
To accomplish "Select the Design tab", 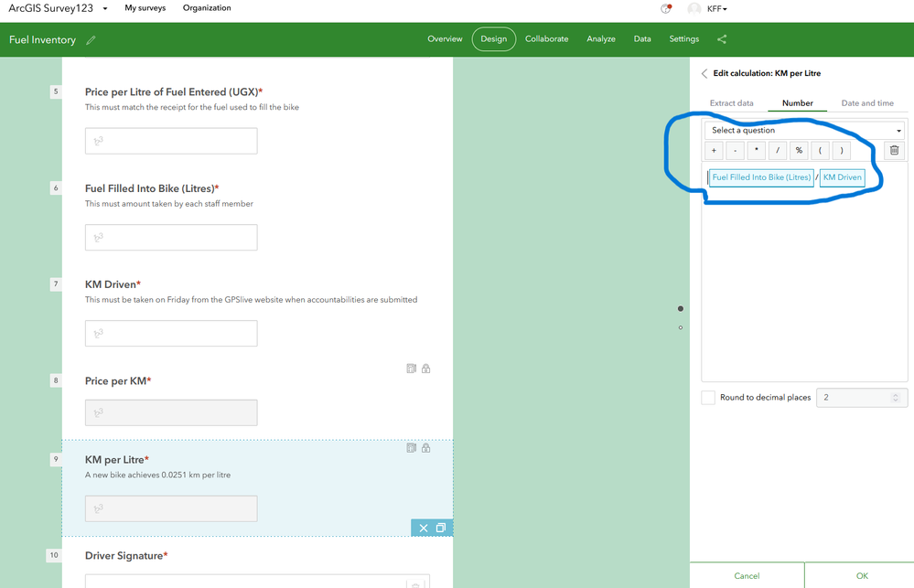I will click(x=494, y=39).
